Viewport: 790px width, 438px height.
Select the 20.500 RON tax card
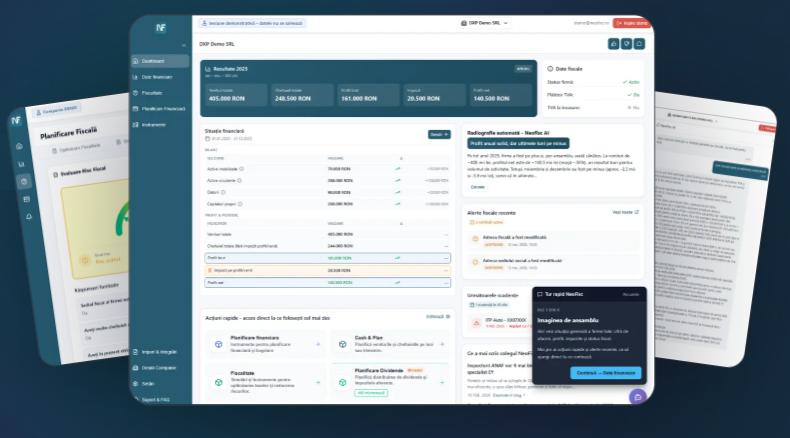coord(434,95)
